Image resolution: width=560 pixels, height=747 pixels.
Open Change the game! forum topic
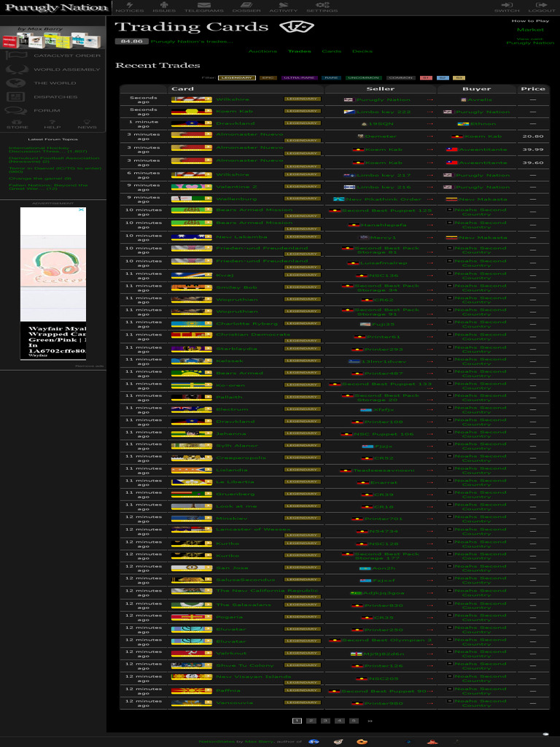click(40, 178)
